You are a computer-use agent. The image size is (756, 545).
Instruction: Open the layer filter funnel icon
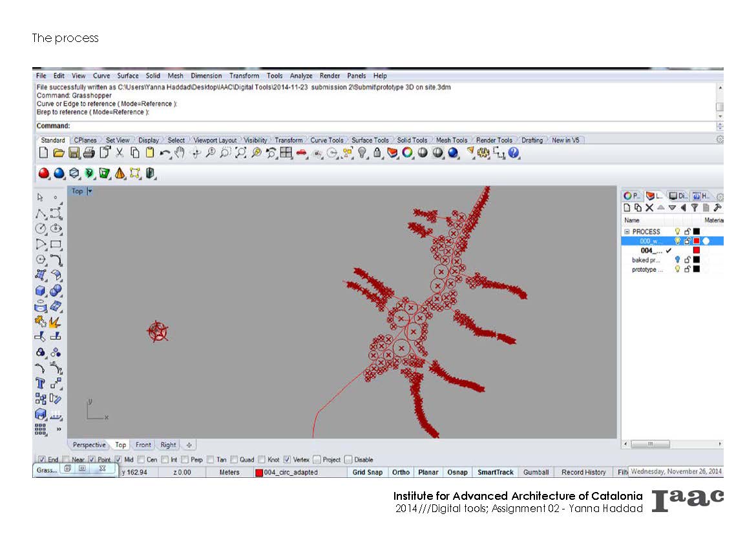coord(695,207)
